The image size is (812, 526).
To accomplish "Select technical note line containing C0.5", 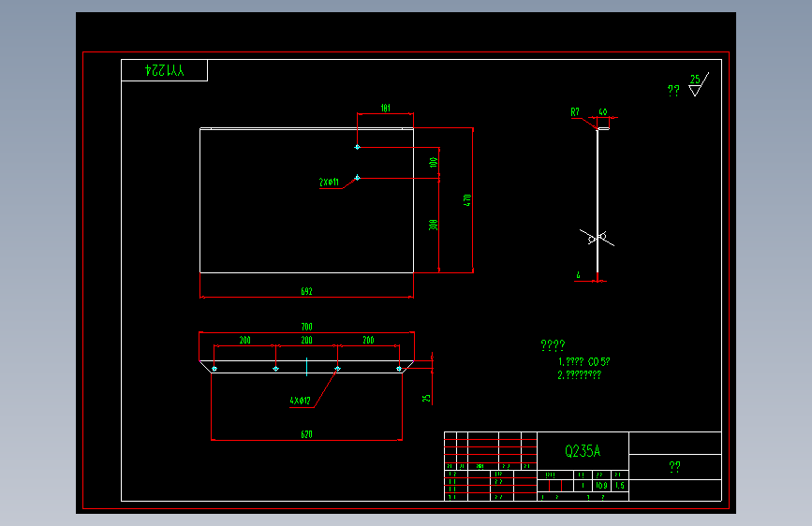I will point(584,361).
